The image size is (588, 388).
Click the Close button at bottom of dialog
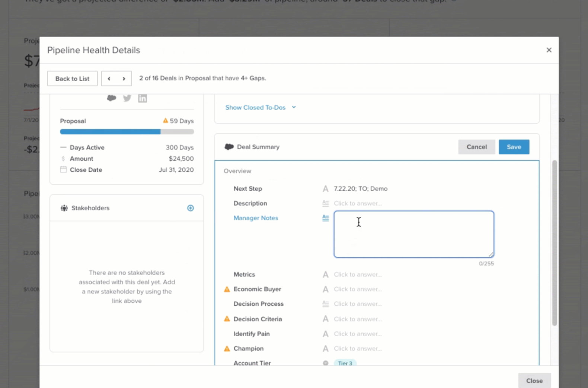pyautogui.click(x=534, y=381)
